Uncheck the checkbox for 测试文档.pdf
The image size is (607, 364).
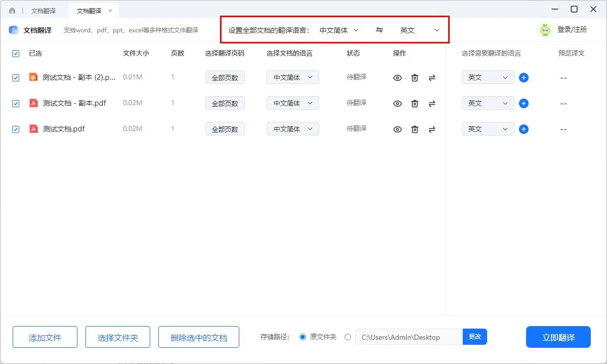16,128
